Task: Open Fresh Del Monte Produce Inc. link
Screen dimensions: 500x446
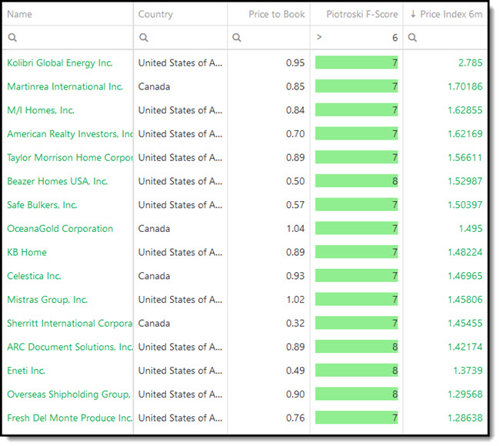Action: 70,418
